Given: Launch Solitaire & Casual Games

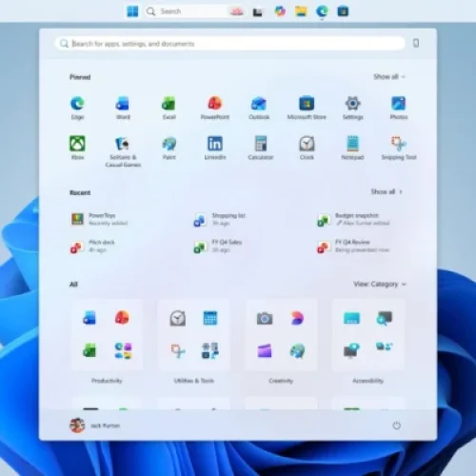Looking at the screenshot, I should (123, 151).
